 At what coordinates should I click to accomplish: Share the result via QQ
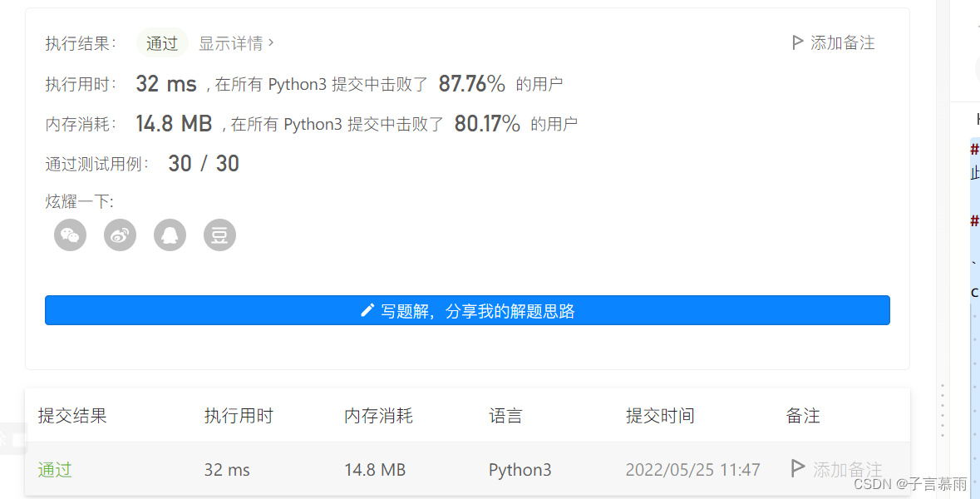[x=170, y=235]
